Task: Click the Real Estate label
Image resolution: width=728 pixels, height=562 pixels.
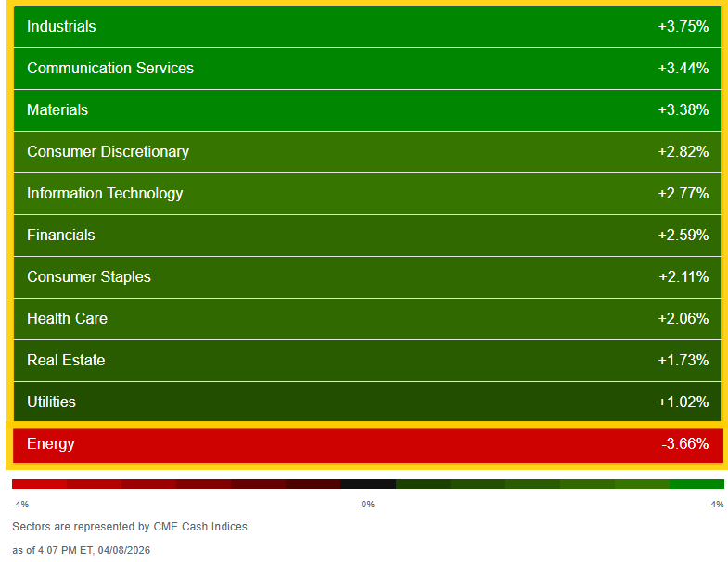Action: [x=66, y=361]
